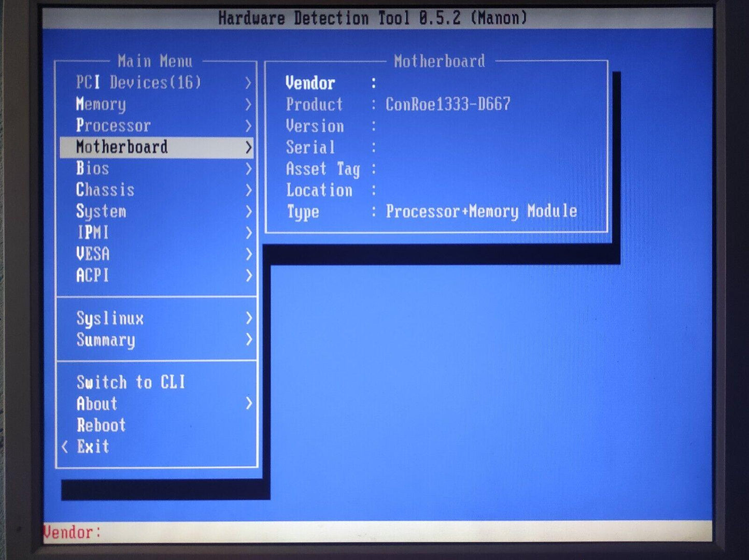
Task: Click the Product value ConRoe1333-D667
Action: pyautogui.click(x=448, y=104)
